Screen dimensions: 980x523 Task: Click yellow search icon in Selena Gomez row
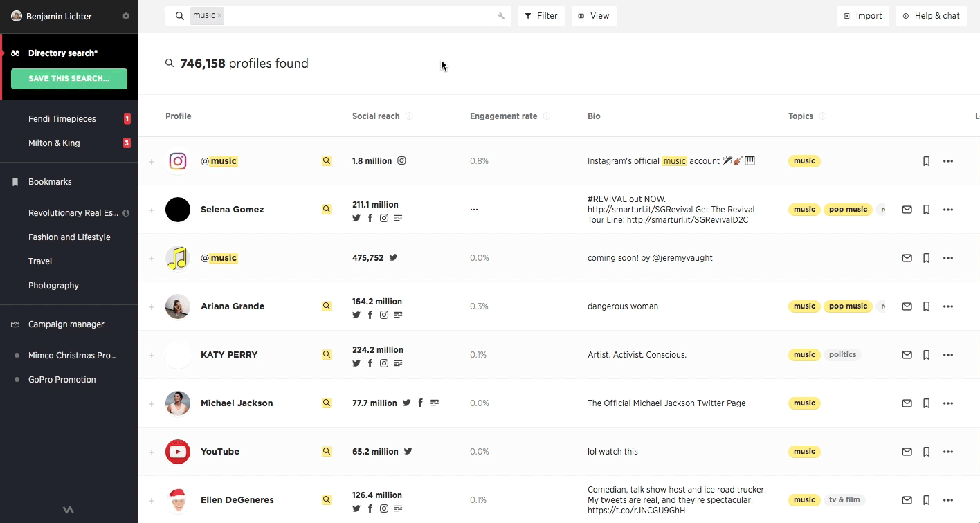coord(327,209)
